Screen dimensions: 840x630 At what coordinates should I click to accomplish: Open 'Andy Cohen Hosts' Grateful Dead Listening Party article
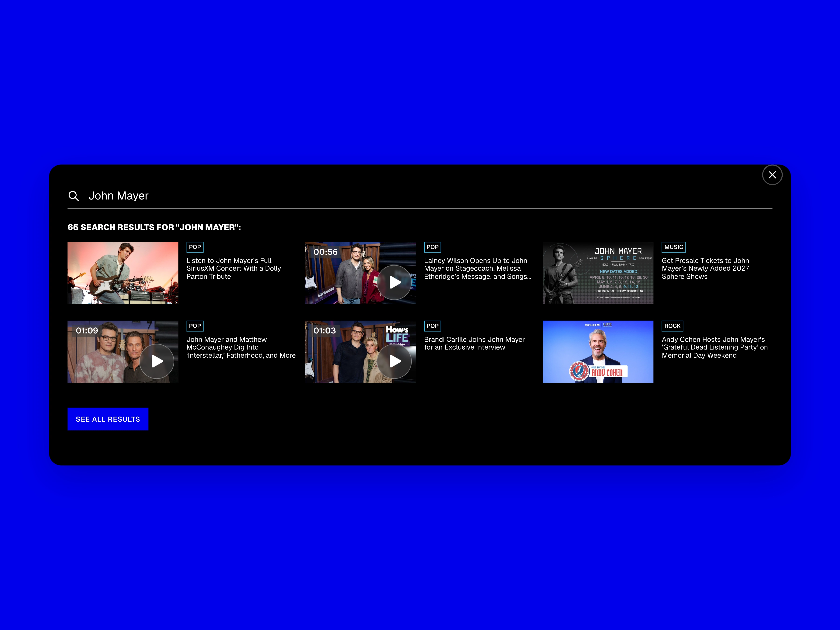click(715, 347)
